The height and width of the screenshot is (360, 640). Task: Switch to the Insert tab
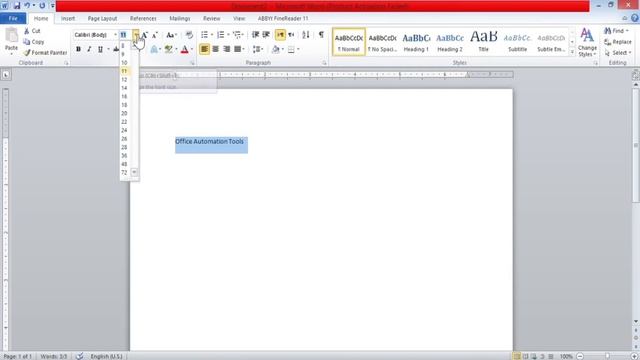[x=68, y=18]
